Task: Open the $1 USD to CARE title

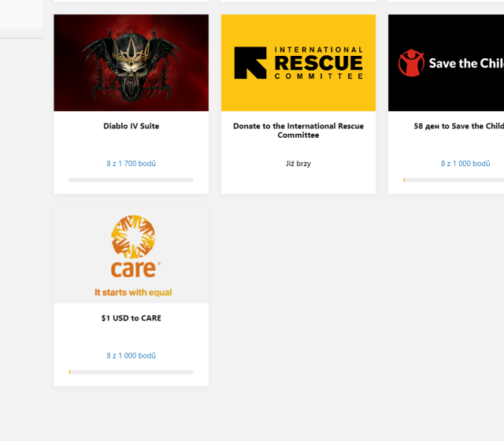Action: 132,318
